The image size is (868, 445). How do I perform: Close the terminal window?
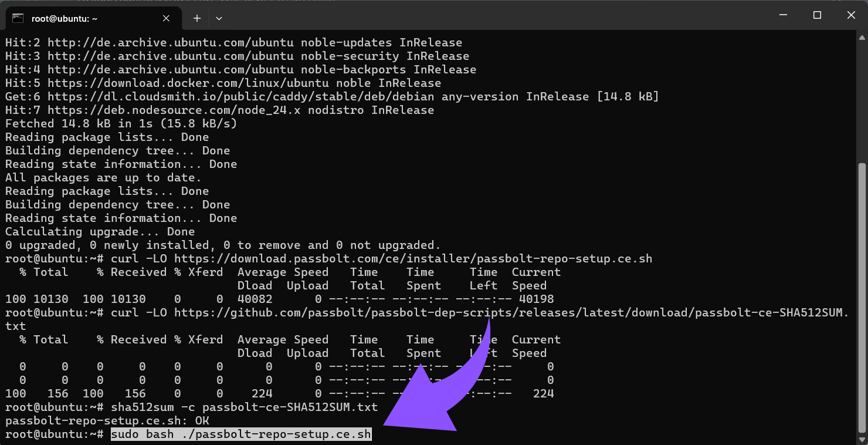tap(850, 16)
